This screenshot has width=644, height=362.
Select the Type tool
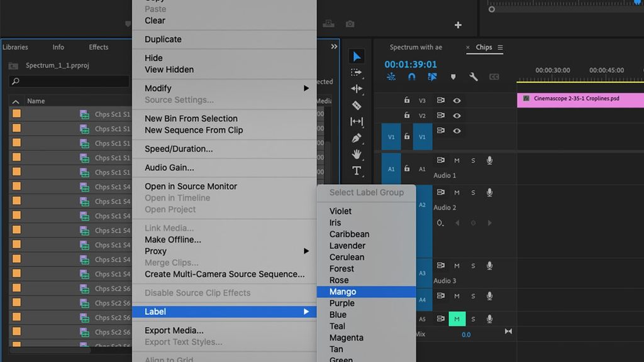pos(357,170)
